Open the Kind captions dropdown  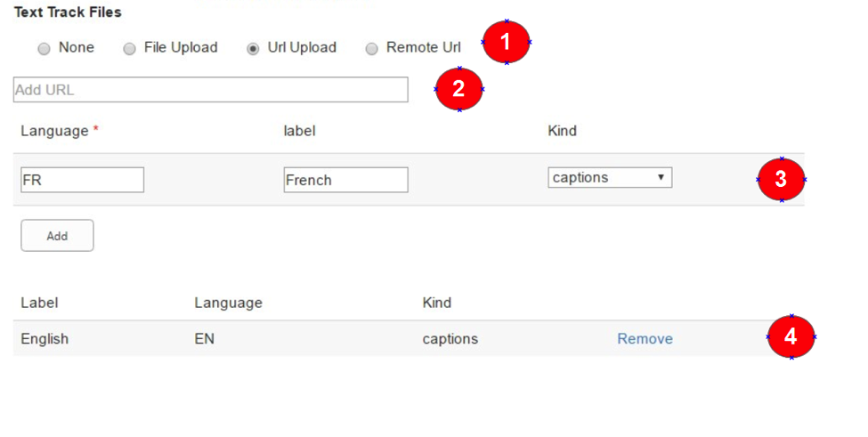[610, 178]
